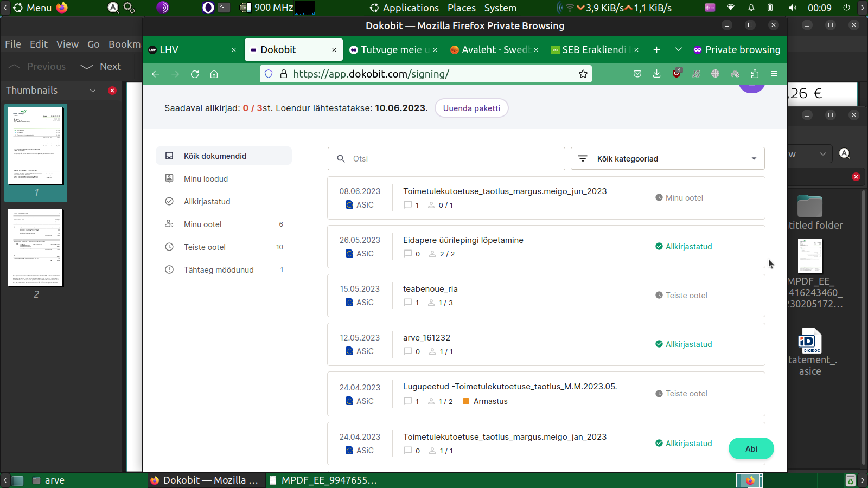
Task: Open the statement asice DigiDoc file
Action: point(810,352)
